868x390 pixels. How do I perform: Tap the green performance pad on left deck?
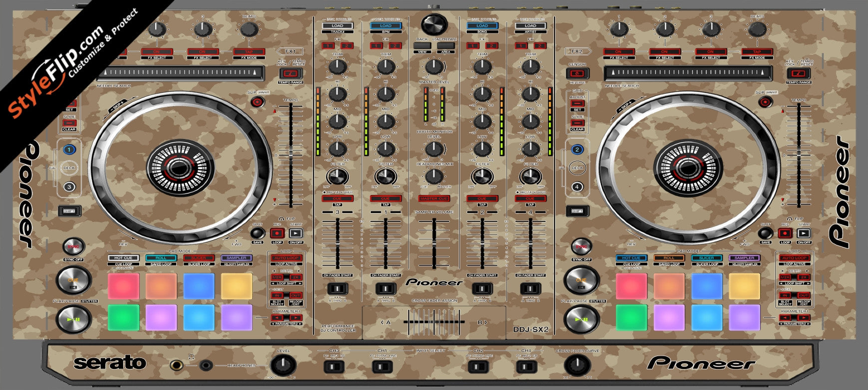(123, 318)
